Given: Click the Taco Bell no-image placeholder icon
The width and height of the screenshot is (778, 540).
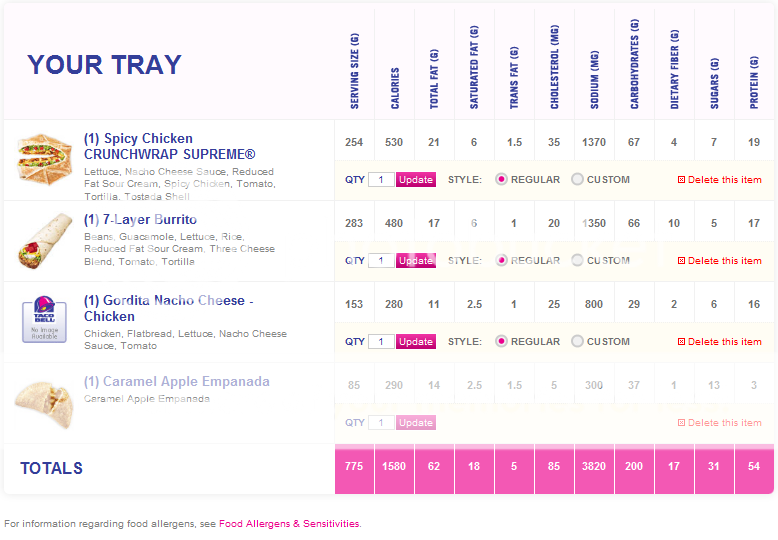Looking at the screenshot, I should 43,319.
